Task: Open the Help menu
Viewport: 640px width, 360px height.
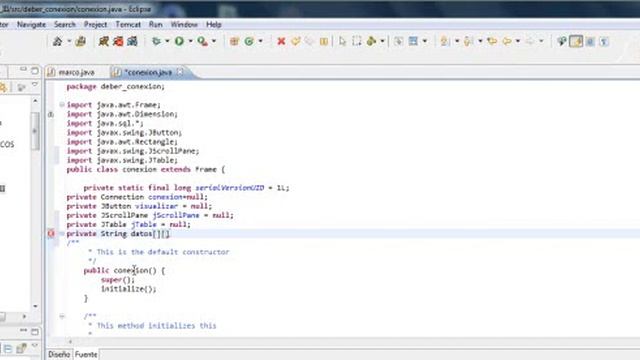Action: click(213, 24)
